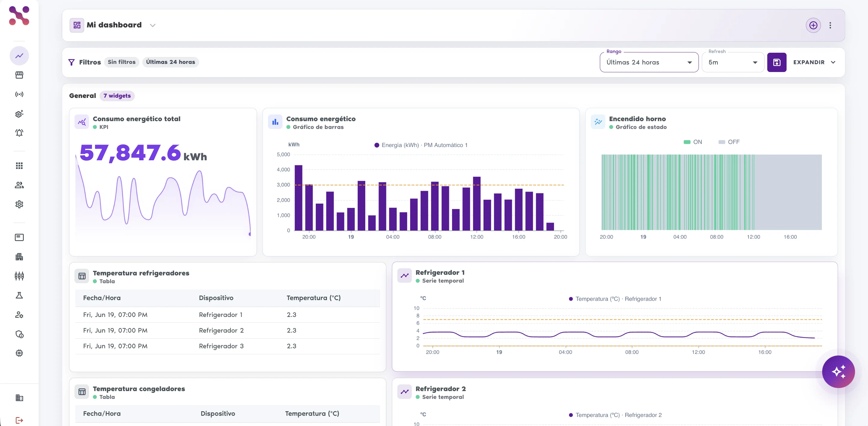Toggle Temperatura Refrigerador 2 legend entry
This screenshot has width=868, height=426.
point(615,415)
